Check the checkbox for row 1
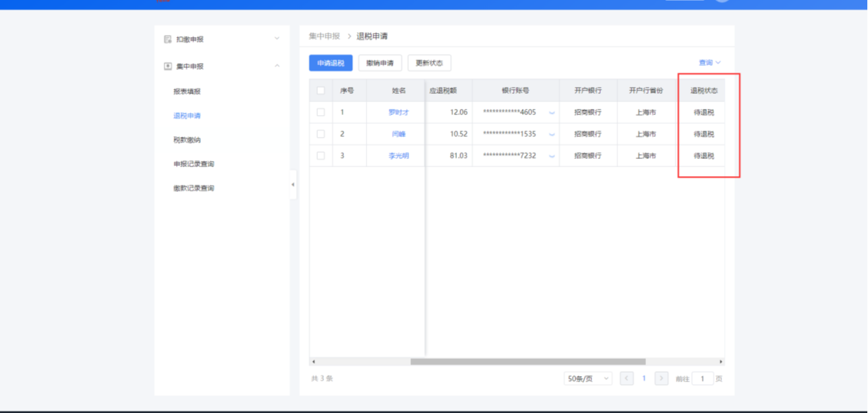The height and width of the screenshot is (413, 868). (x=321, y=112)
